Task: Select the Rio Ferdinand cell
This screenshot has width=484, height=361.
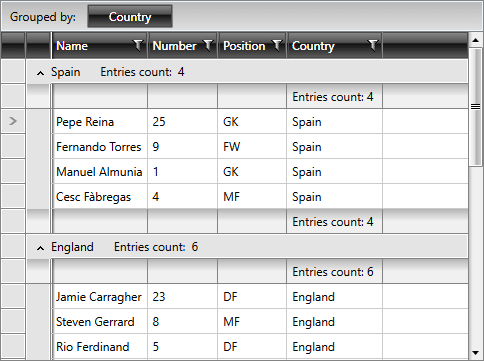Action: (100, 346)
